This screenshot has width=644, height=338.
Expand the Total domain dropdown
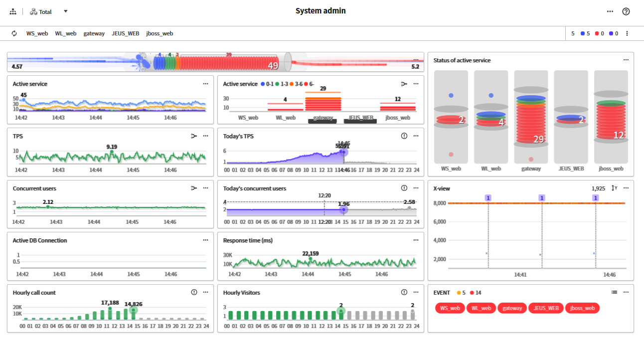(65, 11)
